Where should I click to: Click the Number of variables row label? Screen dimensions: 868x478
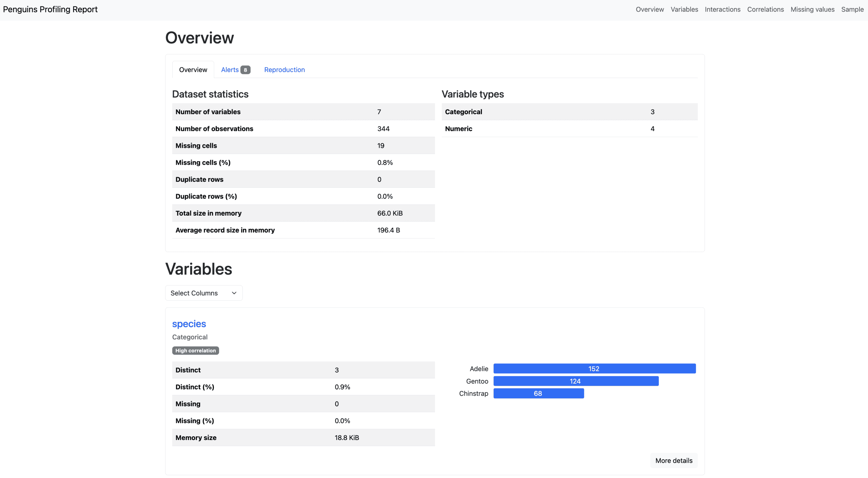point(208,112)
